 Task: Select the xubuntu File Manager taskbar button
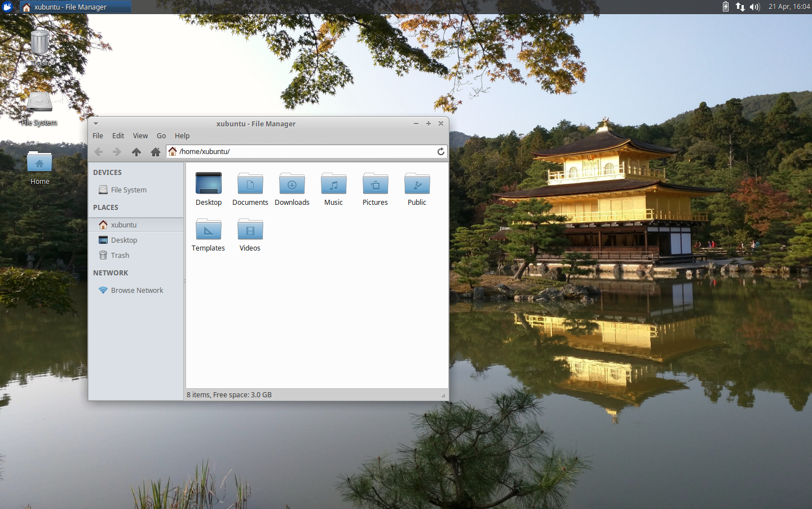pyautogui.click(x=75, y=7)
